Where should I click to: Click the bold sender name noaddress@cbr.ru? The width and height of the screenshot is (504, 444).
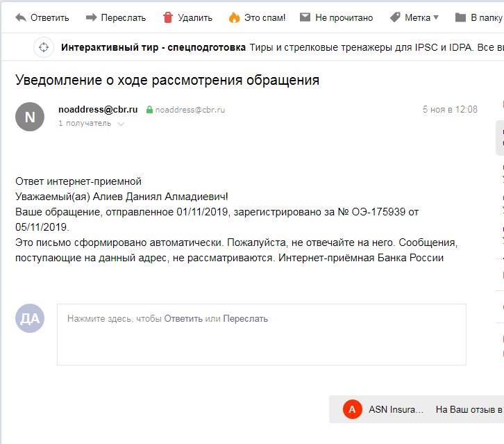[x=98, y=109]
